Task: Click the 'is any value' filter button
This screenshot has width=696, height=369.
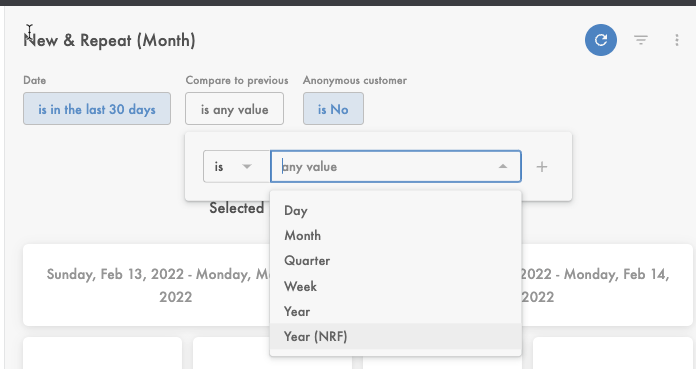Action: click(234, 109)
